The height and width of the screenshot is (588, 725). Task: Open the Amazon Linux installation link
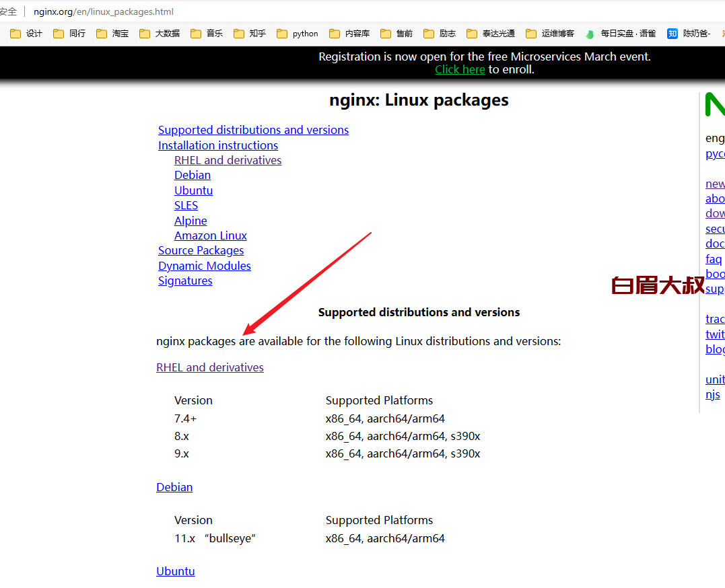pos(211,235)
